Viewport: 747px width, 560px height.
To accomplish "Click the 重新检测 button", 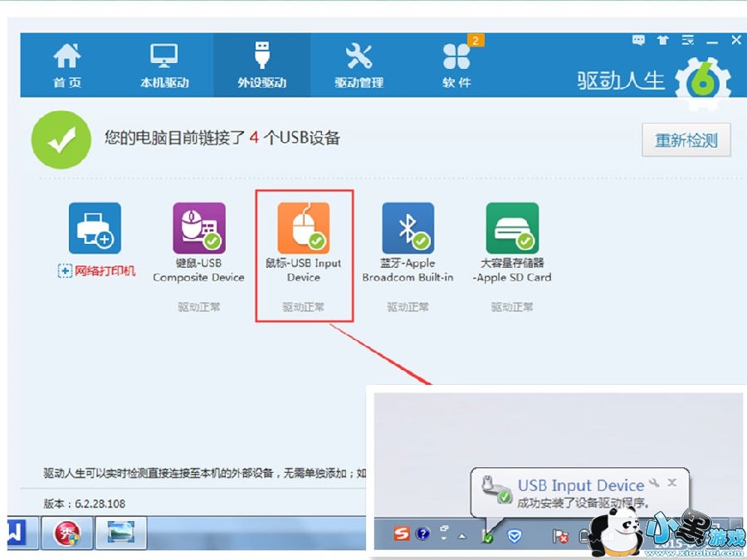I will 686,140.
